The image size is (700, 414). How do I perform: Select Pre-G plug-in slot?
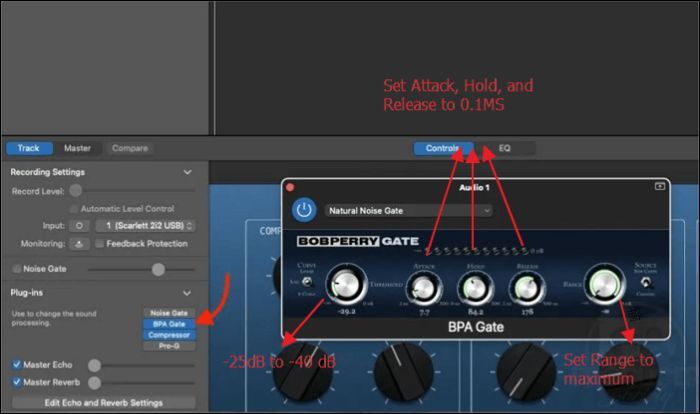169,346
